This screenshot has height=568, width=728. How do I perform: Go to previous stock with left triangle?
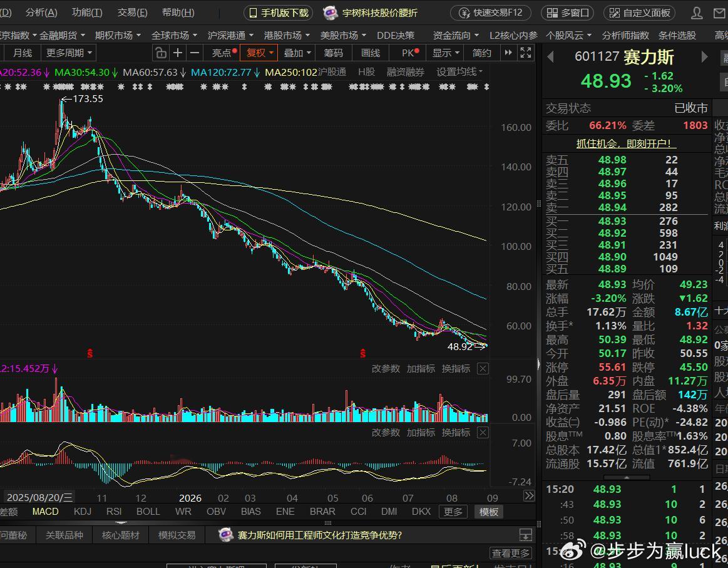click(551, 57)
